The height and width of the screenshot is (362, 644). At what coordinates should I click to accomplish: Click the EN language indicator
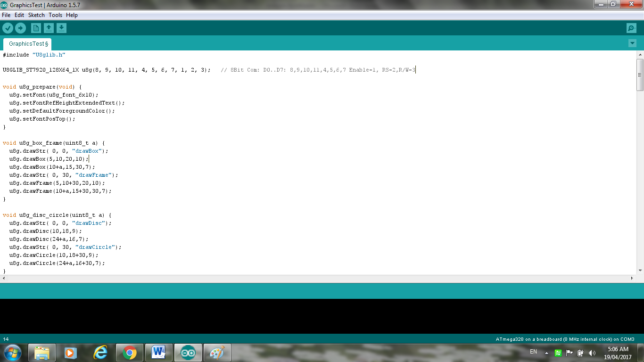(x=533, y=352)
